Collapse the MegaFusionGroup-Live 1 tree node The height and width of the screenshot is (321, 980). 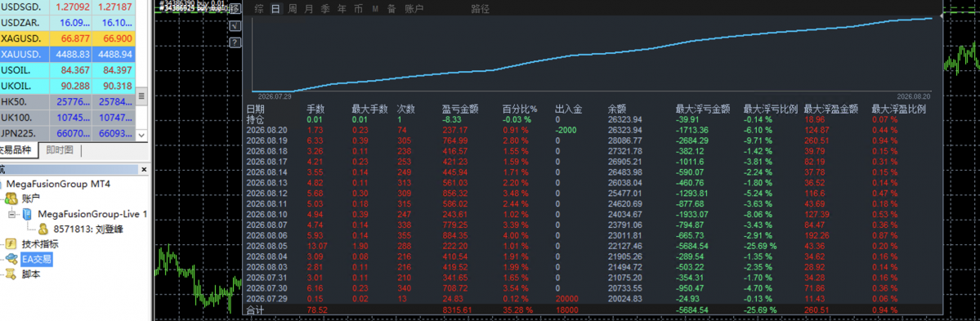point(12,214)
